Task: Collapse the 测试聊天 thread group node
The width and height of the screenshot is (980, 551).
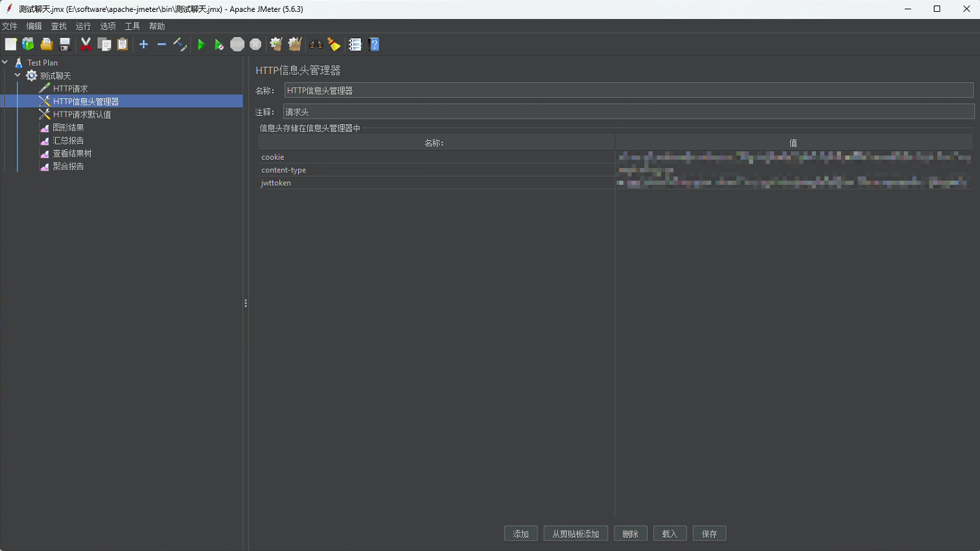Action: 18,75
